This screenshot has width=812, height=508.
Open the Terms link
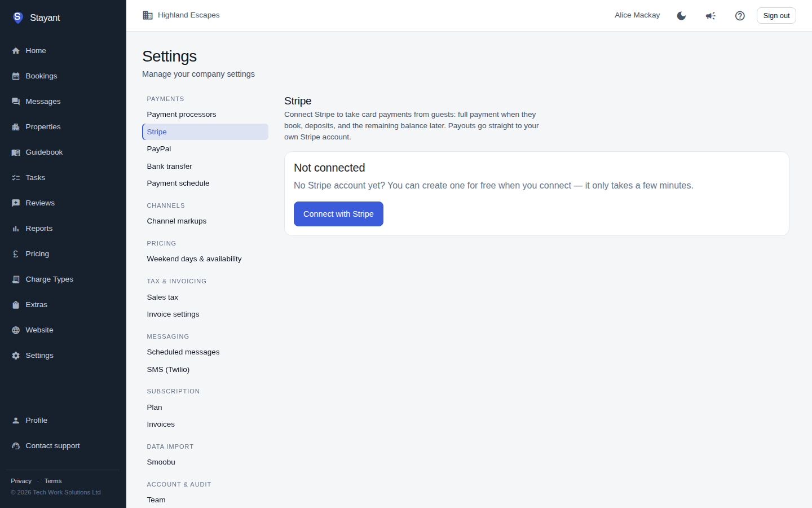pos(53,481)
